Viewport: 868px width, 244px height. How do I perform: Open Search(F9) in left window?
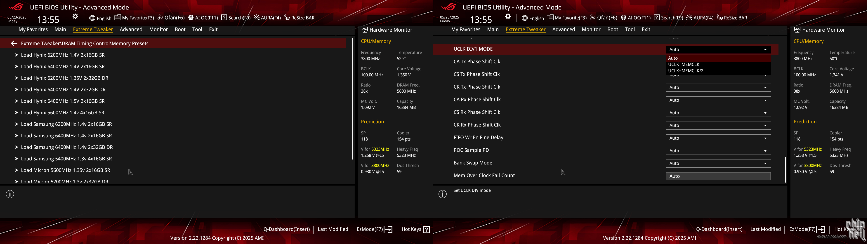tap(236, 18)
